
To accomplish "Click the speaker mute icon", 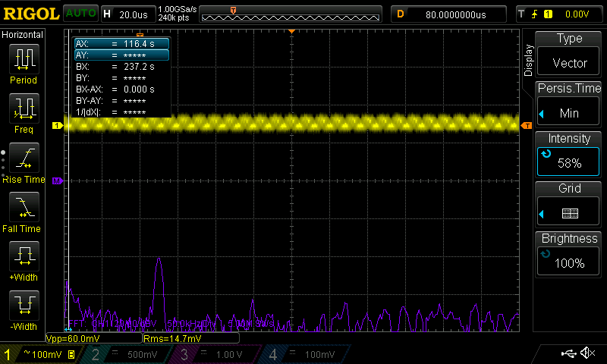I will [x=587, y=353].
